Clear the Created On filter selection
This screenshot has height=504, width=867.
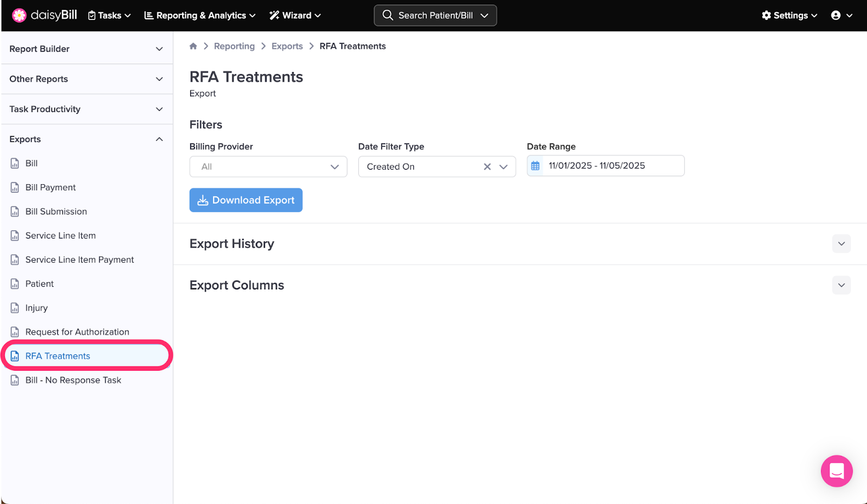click(x=487, y=167)
